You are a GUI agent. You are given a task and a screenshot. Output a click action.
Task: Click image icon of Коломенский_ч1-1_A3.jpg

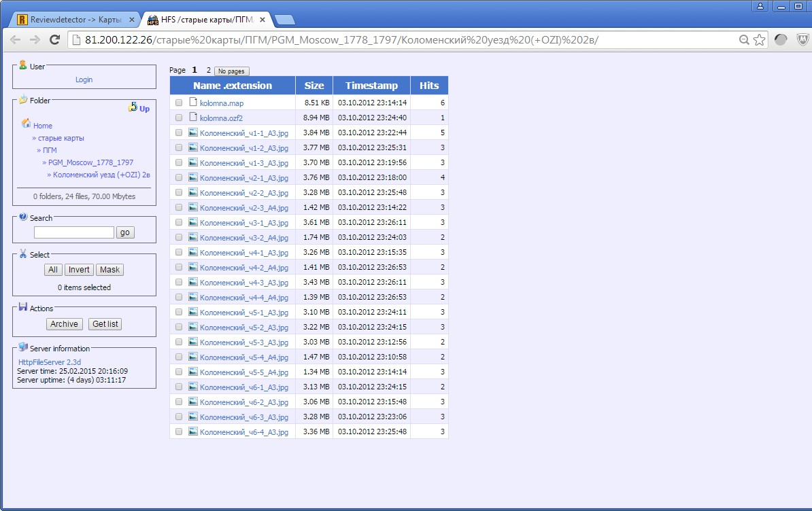[193, 133]
